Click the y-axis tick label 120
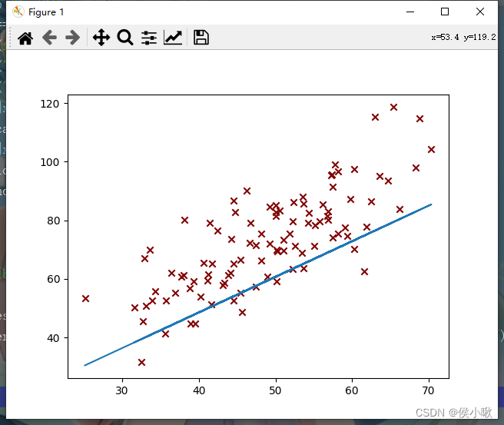This screenshot has height=425, width=504. 50,104
